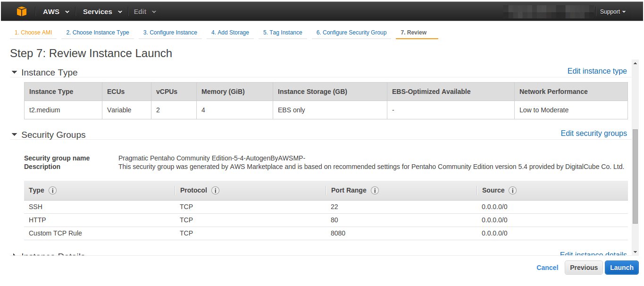Screen dimensions: 644x286
Task: Click the Previous button
Action: tap(584, 268)
